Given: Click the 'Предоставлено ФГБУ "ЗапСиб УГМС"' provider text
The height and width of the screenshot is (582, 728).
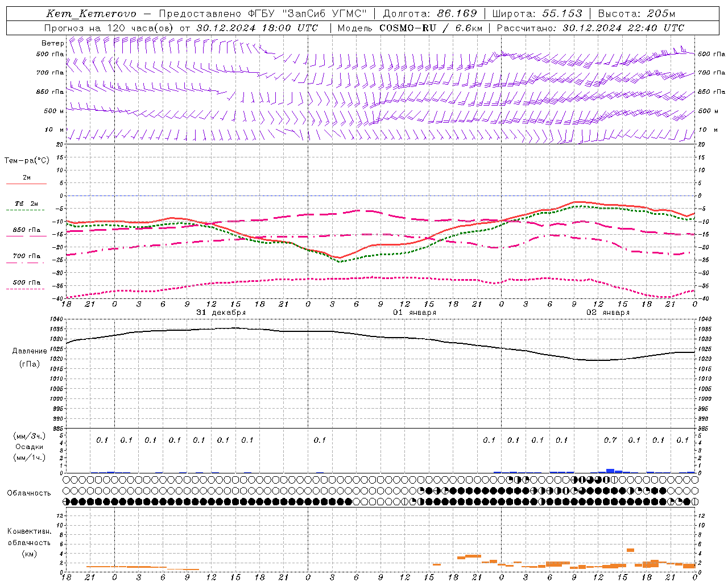Looking at the screenshot, I should (x=263, y=14).
